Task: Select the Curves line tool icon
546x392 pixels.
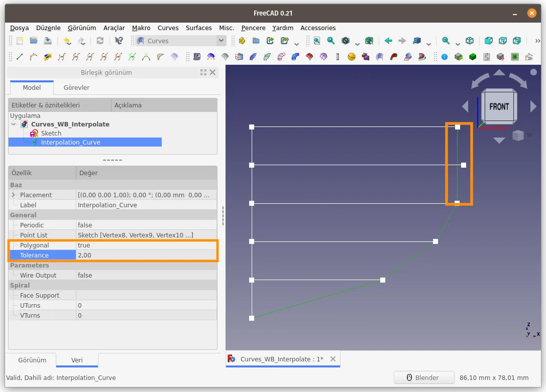Action: click(x=20, y=57)
